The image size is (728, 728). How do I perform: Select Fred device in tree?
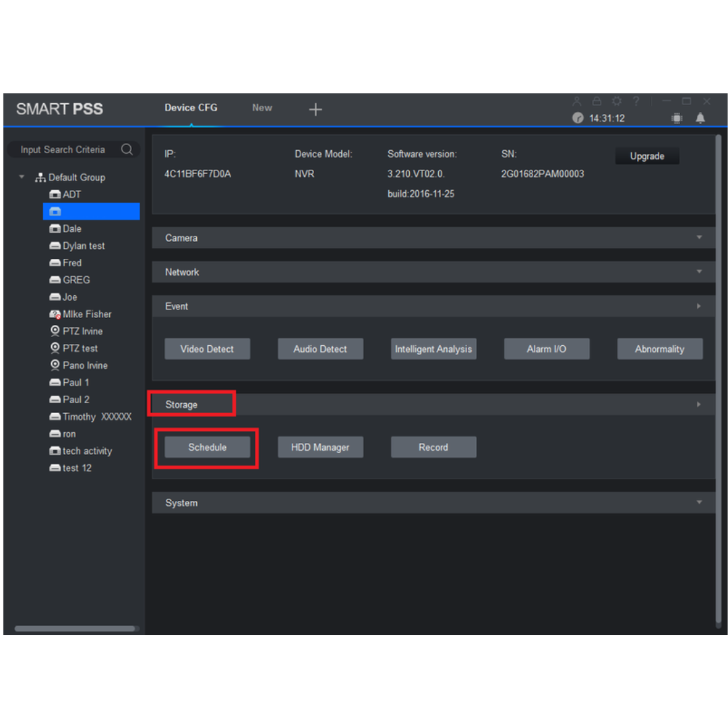pos(72,263)
